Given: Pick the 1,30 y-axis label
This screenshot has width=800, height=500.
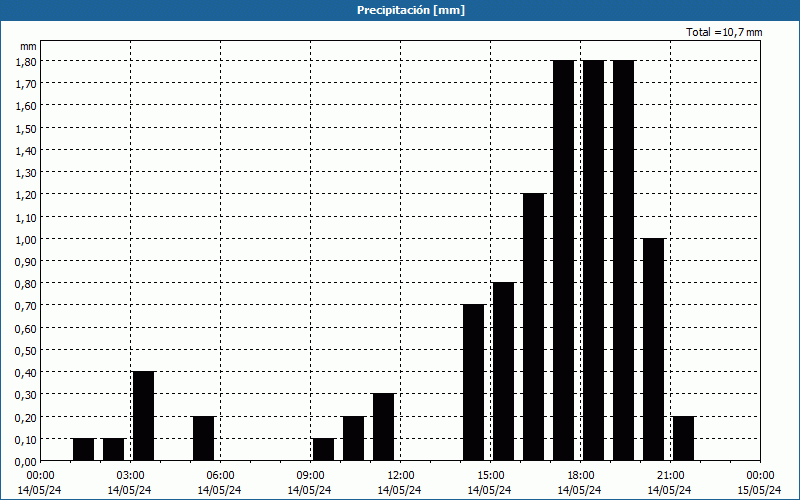Looking at the screenshot, I should 26,173.
